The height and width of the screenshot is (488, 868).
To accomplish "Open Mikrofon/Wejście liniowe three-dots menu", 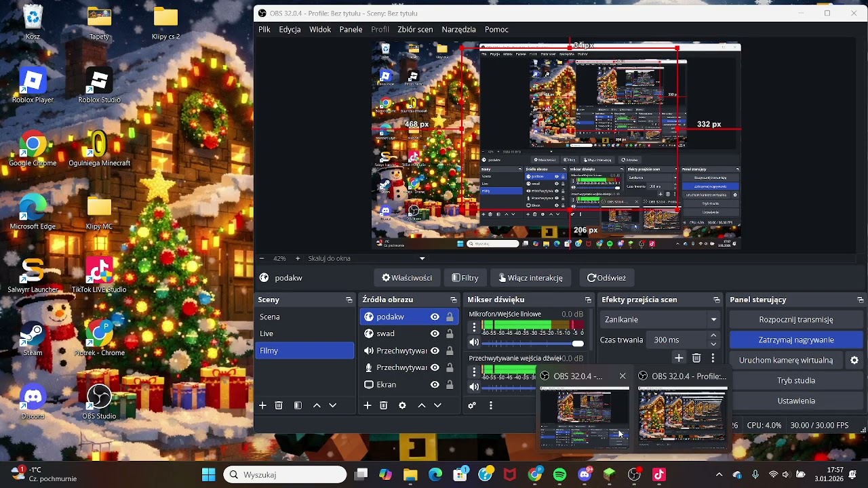I will [474, 327].
